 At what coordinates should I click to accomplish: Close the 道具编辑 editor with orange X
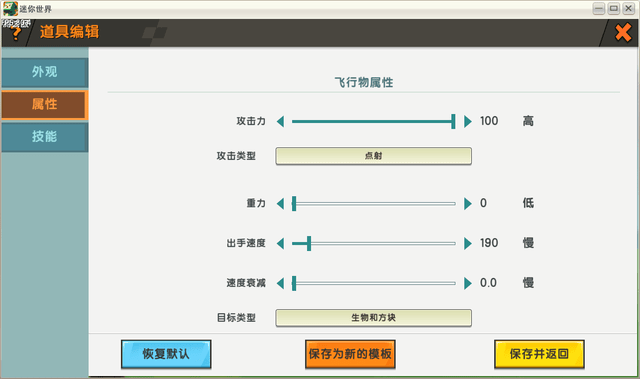623,33
